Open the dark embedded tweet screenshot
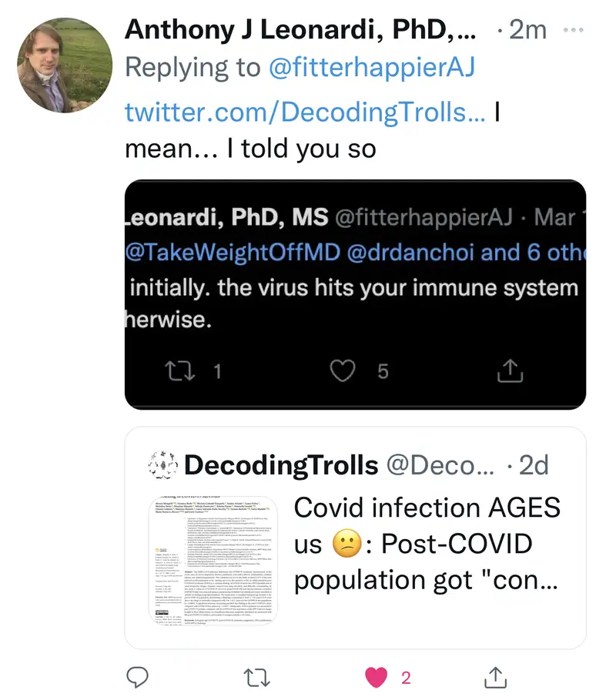The height and width of the screenshot is (697, 616). point(355,293)
